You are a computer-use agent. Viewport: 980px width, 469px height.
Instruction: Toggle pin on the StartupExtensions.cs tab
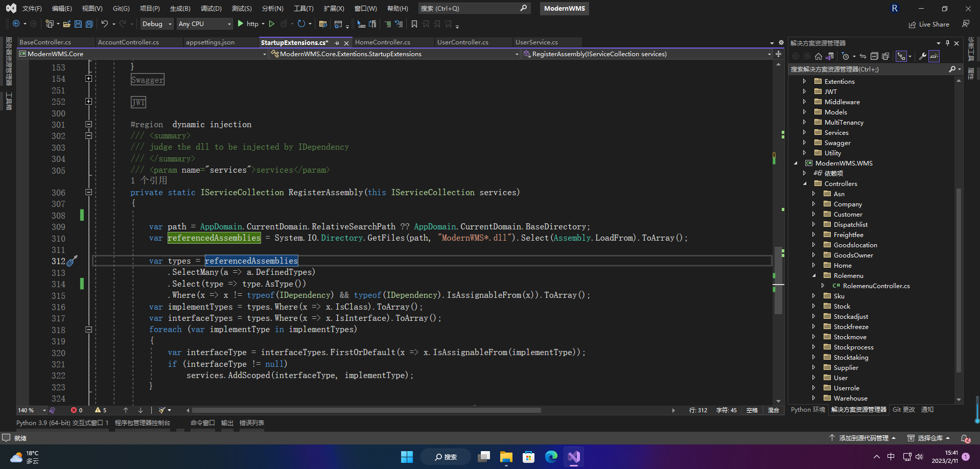point(337,43)
